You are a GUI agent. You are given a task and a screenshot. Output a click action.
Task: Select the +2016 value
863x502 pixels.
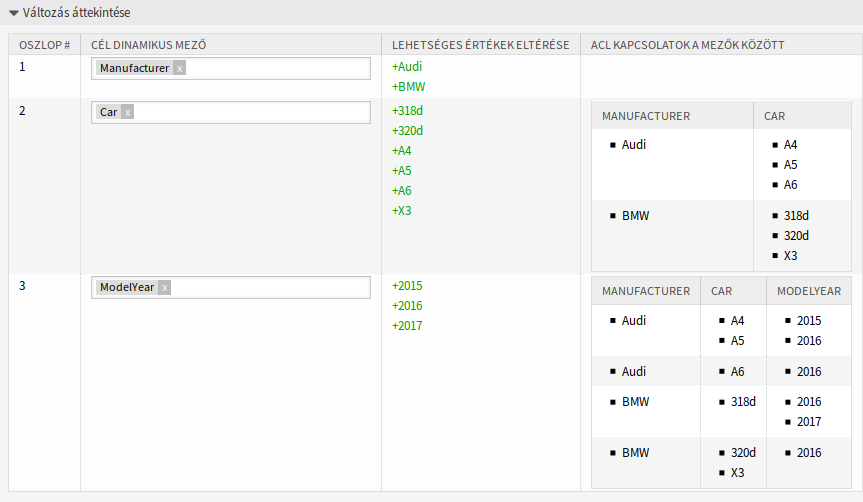click(x=407, y=305)
